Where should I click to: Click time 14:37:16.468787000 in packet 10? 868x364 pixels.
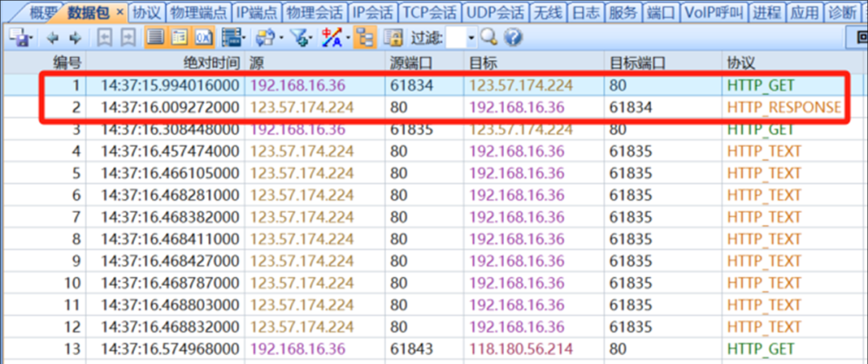(x=170, y=283)
